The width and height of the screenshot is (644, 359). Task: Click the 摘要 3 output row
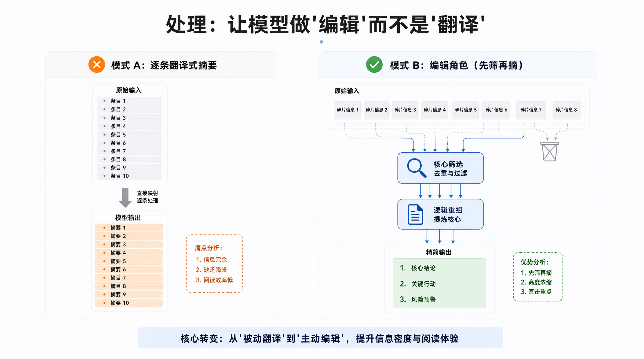pyautogui.click(x=129, y=244)
